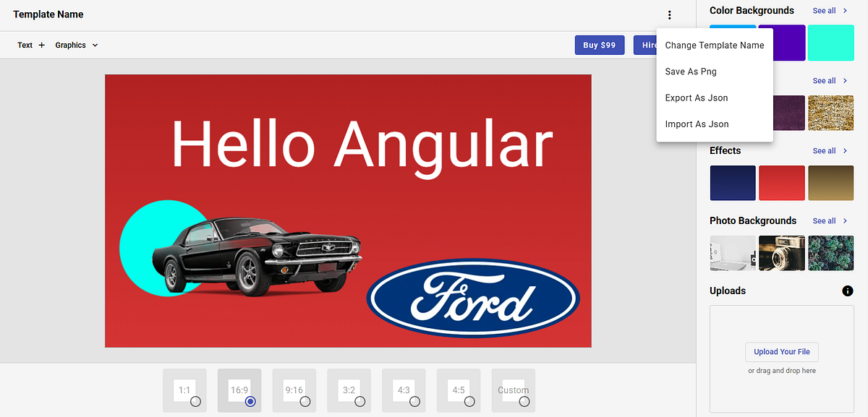Switch to the 9:16 aspect ratio
This screenshot has width=868, height=417.
click(x=294, y=390)
